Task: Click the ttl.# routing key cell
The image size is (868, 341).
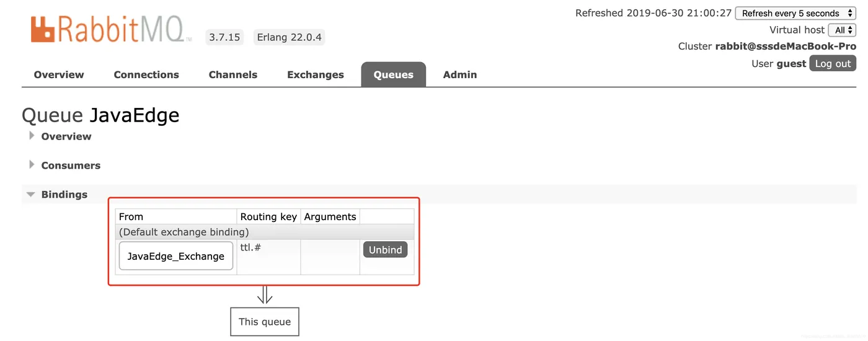Action: pos(250,247)
